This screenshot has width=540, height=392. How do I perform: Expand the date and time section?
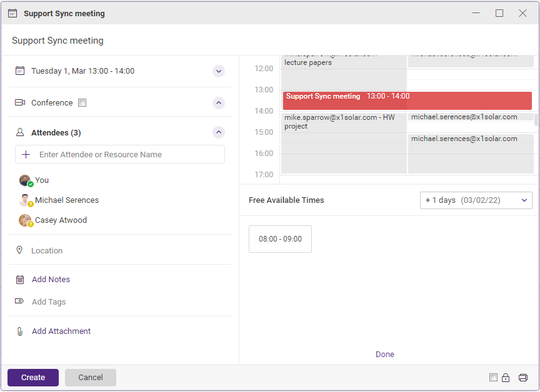click(219, 71)
